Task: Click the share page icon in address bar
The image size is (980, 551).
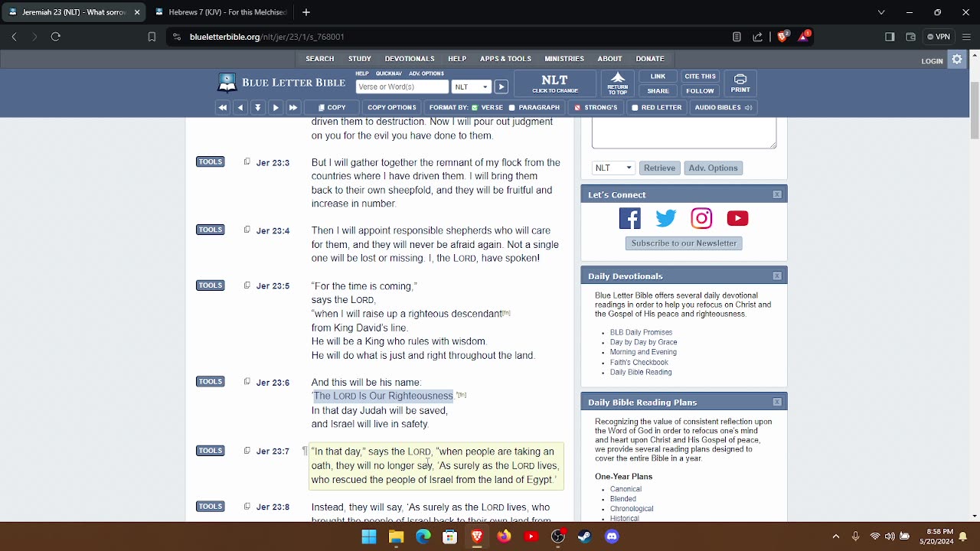Action: pos(758,37)
